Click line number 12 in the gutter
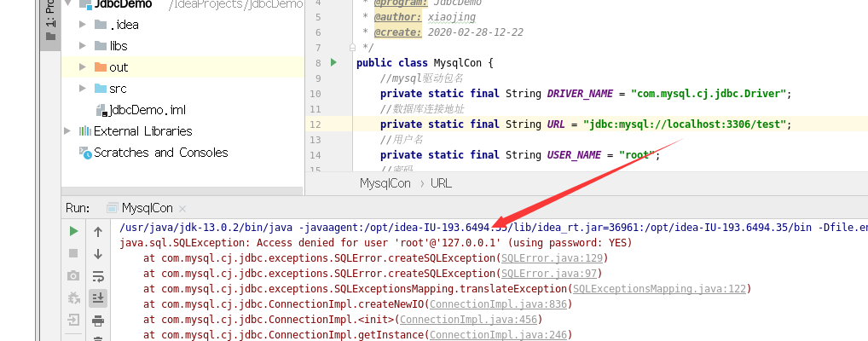This screenshot has height=341, width=868. tap(315, 124)
